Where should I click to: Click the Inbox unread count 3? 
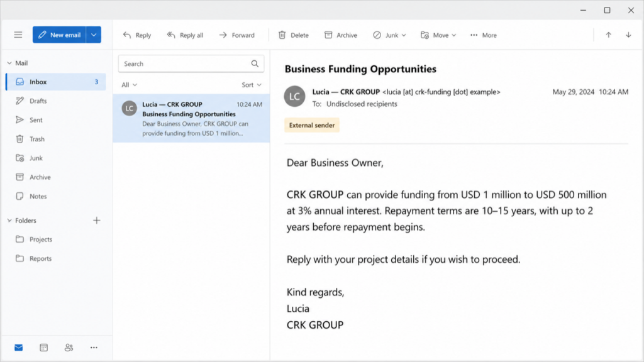[96, 82]
